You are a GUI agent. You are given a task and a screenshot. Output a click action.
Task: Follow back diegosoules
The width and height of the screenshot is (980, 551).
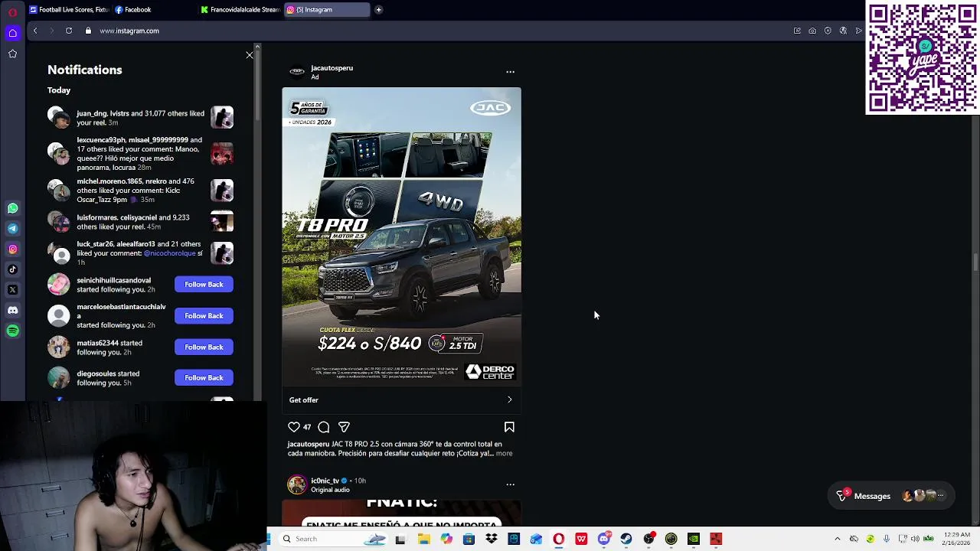(204, 377)
